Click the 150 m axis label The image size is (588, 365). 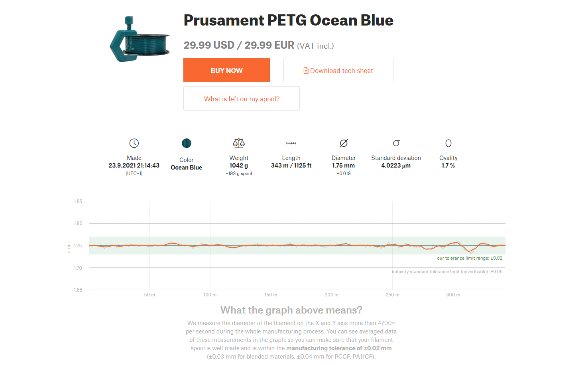271,295
